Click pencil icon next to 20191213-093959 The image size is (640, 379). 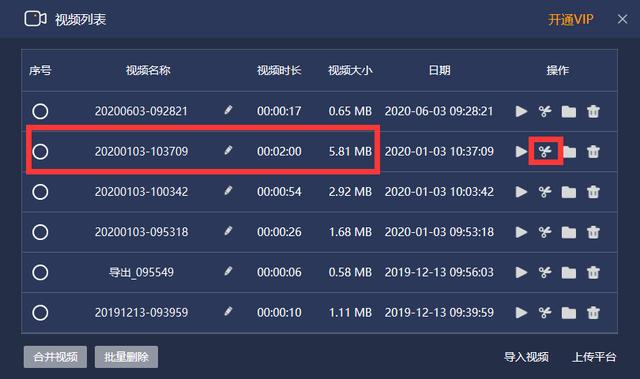(228, 311)
